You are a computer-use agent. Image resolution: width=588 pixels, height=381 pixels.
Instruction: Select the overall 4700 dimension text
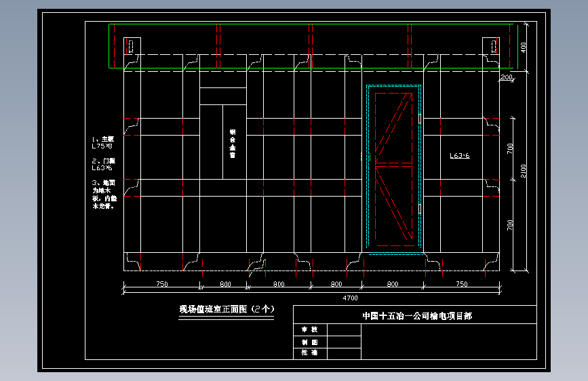click(x=350, y=298)
